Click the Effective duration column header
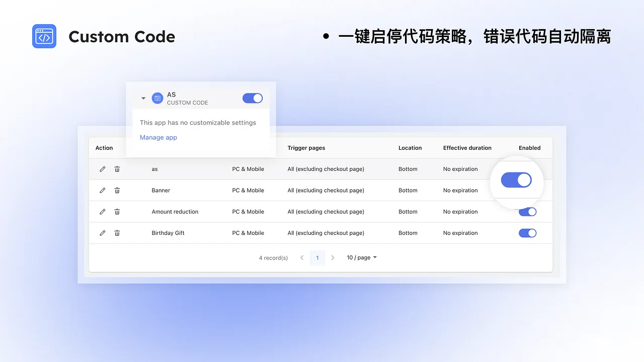Viewport: 644px width, 362px height. point(467,148)
